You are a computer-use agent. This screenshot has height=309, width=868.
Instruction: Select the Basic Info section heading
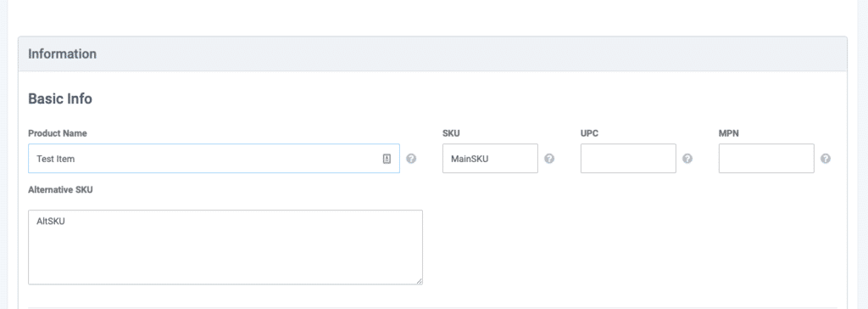pos(60,99)
